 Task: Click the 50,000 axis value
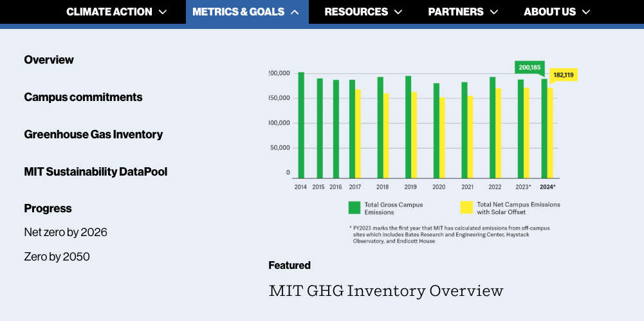click(279, 148)
